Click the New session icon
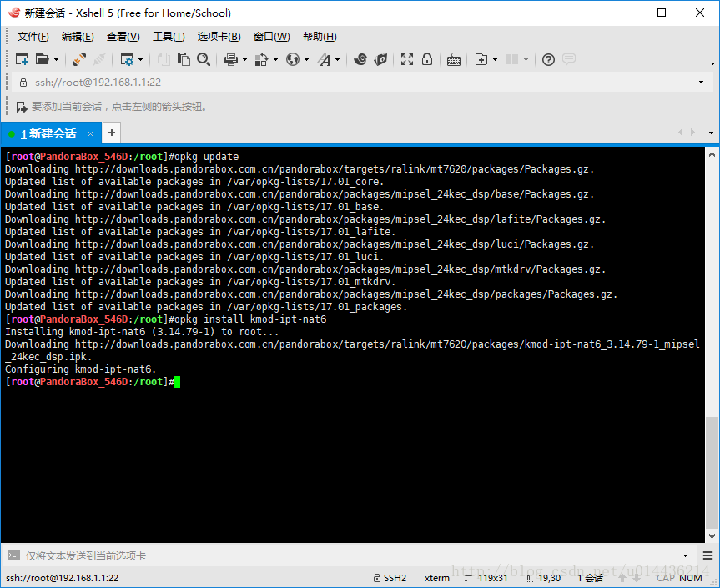720x588 pixels. point(22,59)
